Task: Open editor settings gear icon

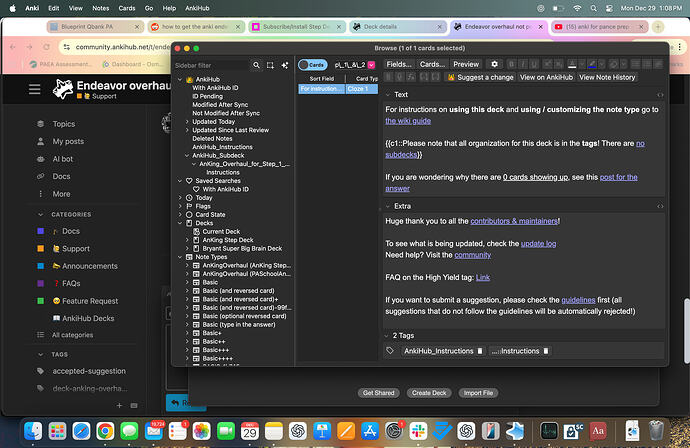Action: tap(494, 64)
